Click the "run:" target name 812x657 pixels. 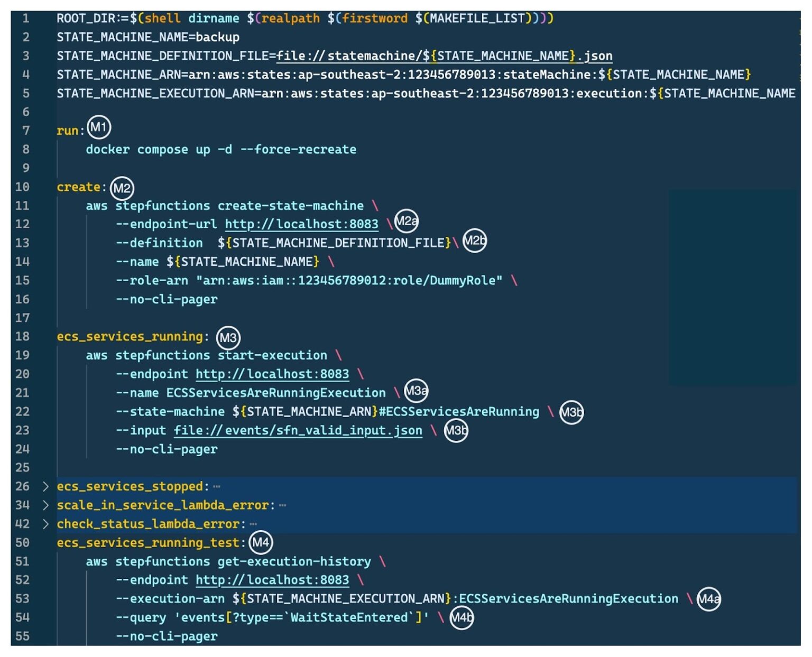tap(71, 131)
